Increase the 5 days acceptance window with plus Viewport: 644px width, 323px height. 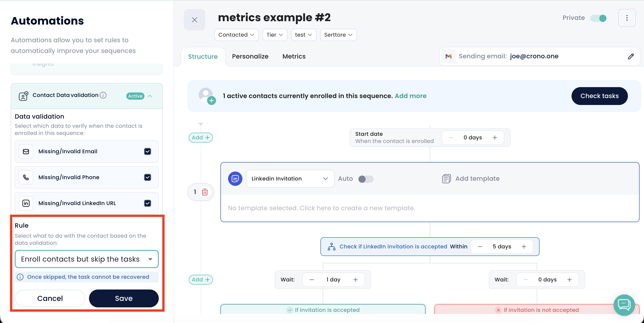[x=524, y=247]
